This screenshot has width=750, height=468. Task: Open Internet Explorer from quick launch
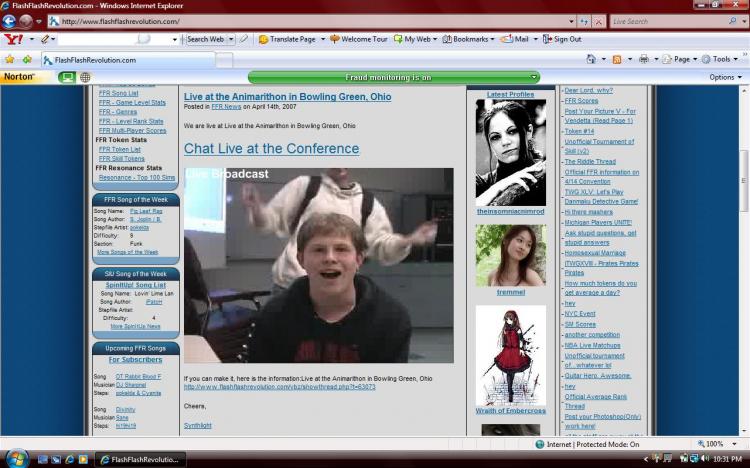[69, 459]
